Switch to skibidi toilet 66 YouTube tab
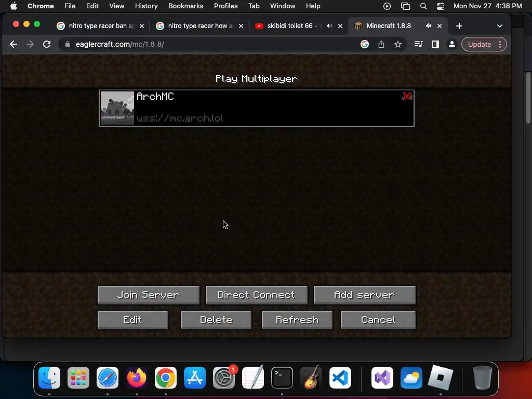Image resolution: width=532 pixels, height=399 pixels. (x=289, y=26)
